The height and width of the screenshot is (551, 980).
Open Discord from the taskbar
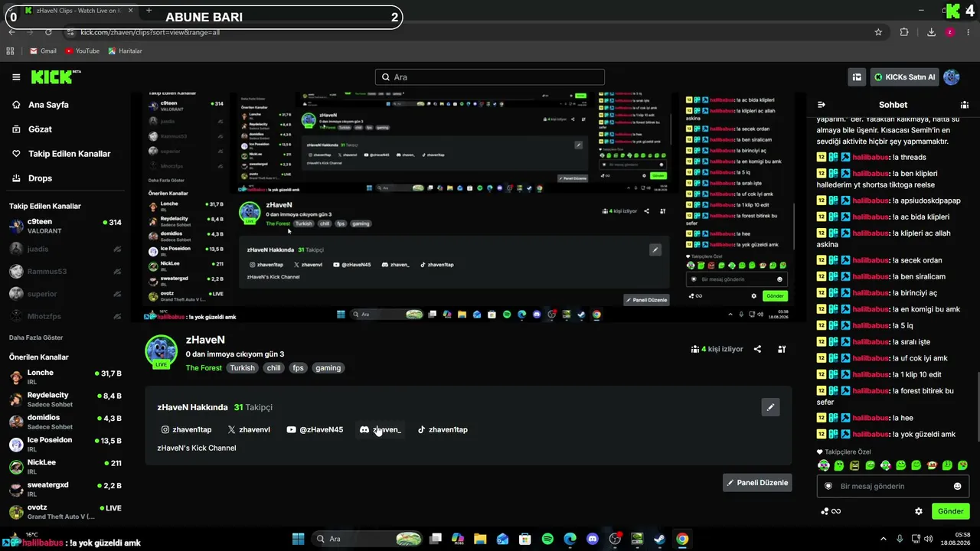tap(592, 539)
